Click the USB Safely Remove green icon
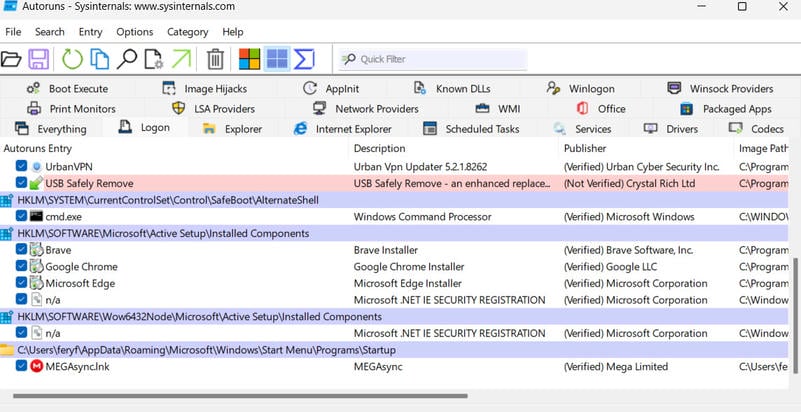Viewport: 801px width, 412px height. pos(36,183)
